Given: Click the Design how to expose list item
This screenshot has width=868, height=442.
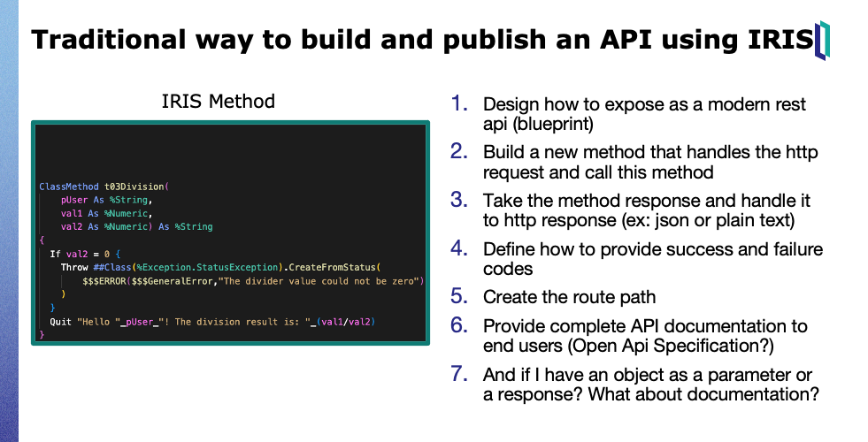Looking at the screenshot, I should (x=644, y=115).
